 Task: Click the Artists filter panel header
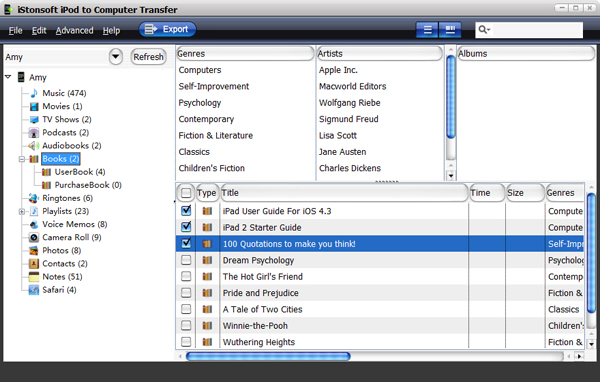[380, 54]
